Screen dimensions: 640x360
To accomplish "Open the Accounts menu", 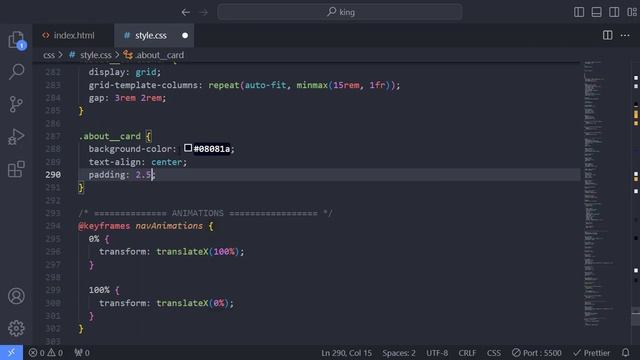I will (x=16, y=296).
